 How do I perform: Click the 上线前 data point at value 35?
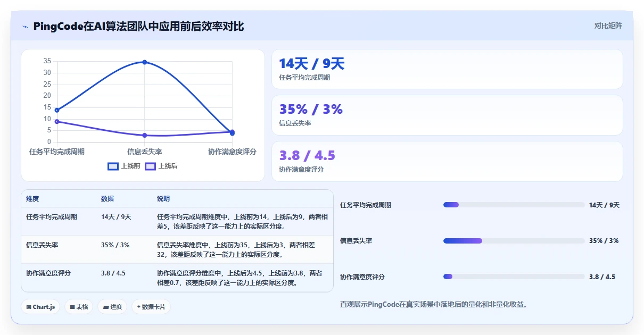[144, 62]
